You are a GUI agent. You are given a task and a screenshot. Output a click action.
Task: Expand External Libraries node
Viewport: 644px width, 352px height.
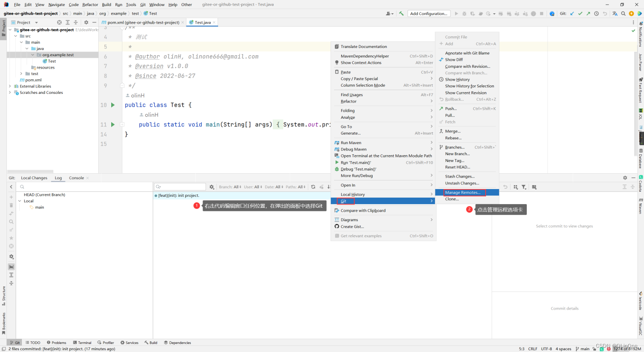(10, 86)
